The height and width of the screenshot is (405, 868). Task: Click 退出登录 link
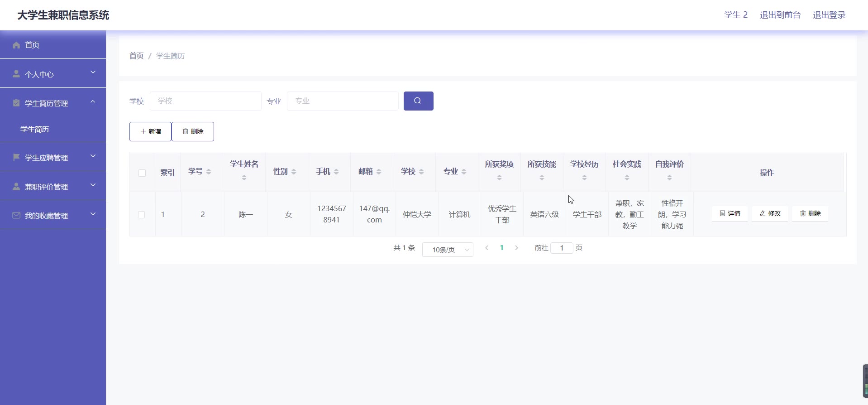829,15
